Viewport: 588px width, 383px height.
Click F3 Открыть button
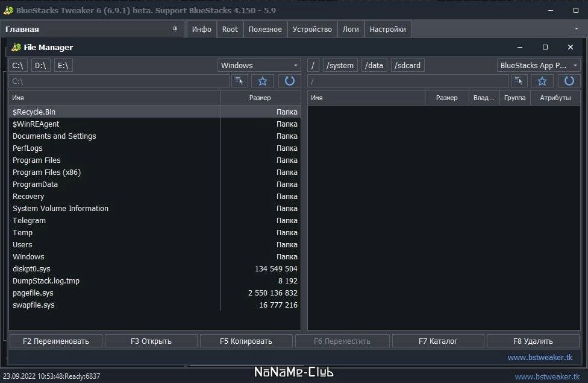pos(151,341)
